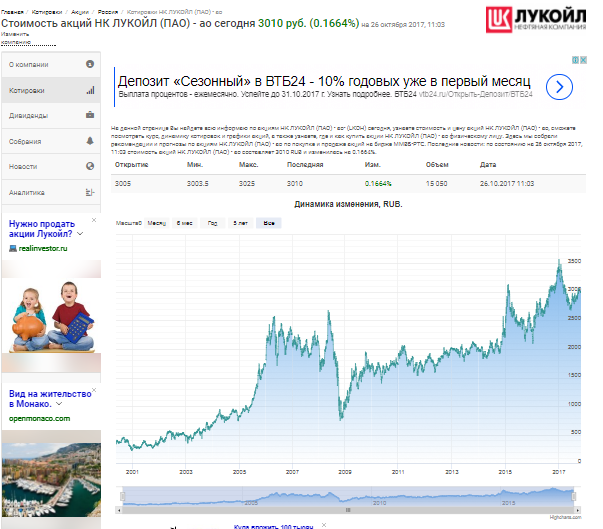This screenshot has width=603, height=529.
Task: Click the bell icon beside Собрания
Action: click(90, 141)
